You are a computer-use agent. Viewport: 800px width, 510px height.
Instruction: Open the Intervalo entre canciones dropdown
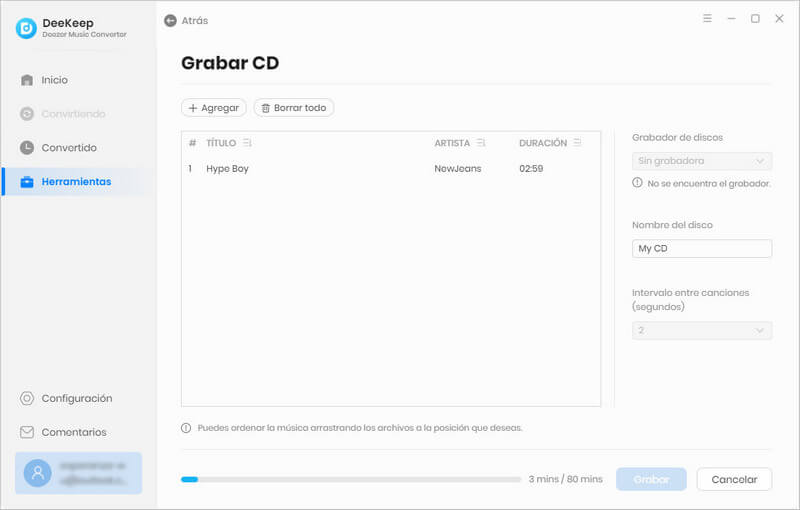point(702,330)
